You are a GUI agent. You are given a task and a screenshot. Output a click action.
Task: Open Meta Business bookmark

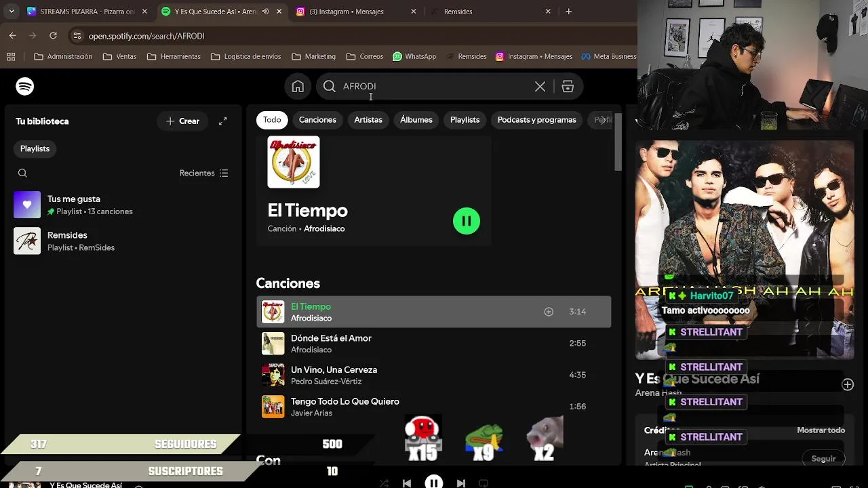(608, 56)
